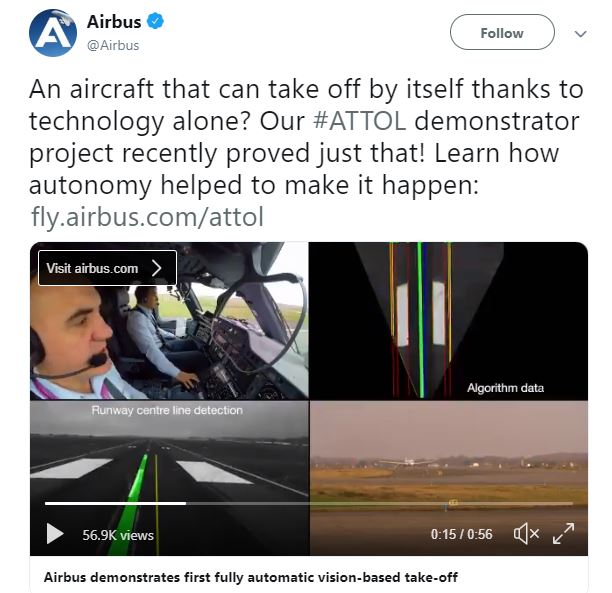The image size is (612, 593).
Task: Click the 0:15 / 0:56 time display
Action: 461,534
